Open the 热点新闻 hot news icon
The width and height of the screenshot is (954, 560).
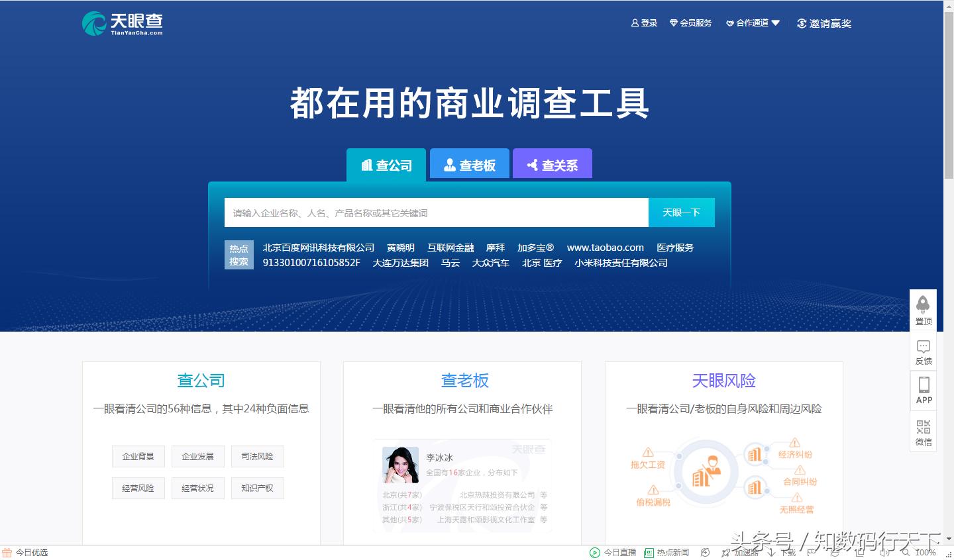click(651, 552)
